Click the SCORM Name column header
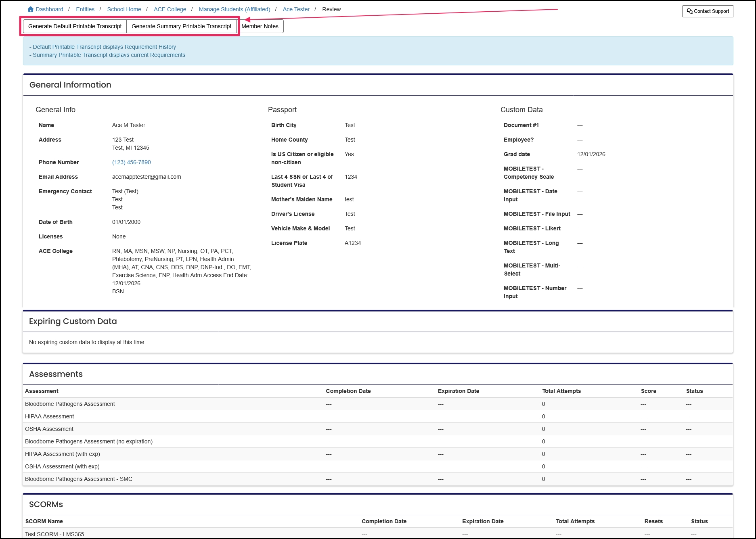Viewport: 756px width, 539px height. [44, 521]
